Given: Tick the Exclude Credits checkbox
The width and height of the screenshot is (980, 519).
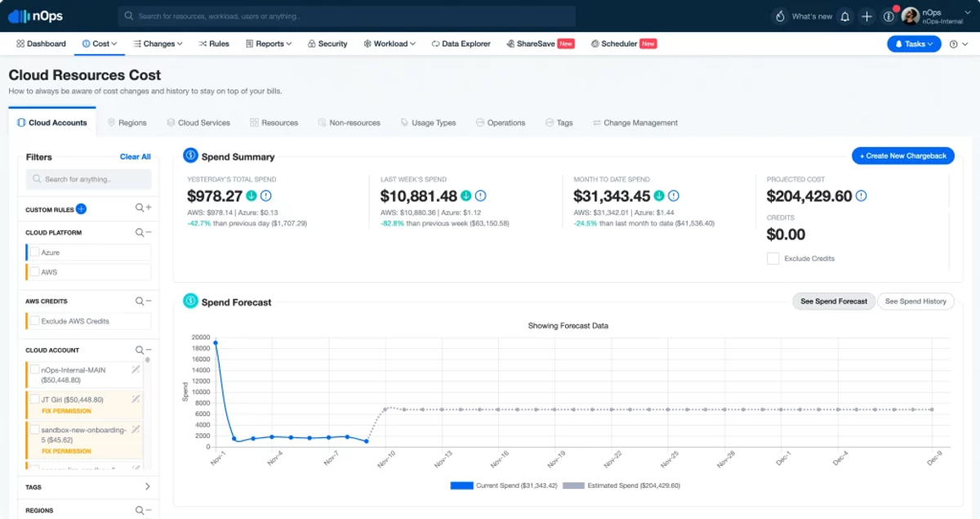Looking at the screenshot, I should (773, 258).
